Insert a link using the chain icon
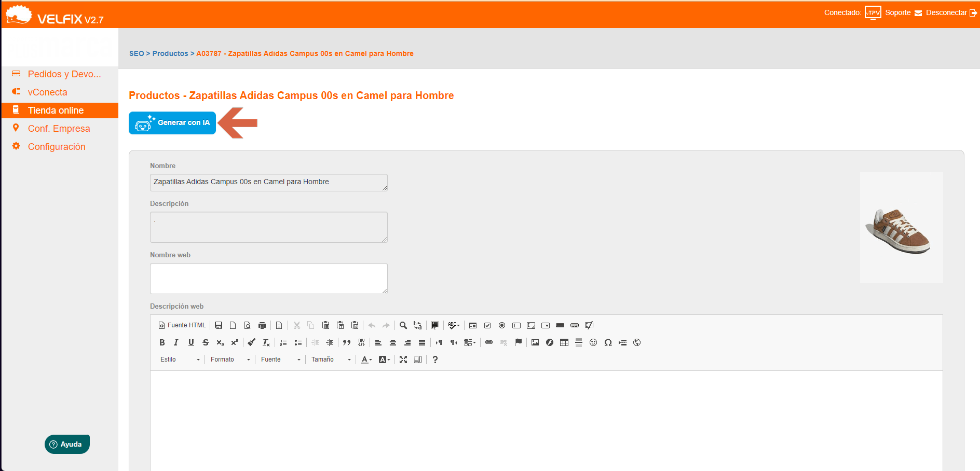980x471 pixels. pos(489,342)
